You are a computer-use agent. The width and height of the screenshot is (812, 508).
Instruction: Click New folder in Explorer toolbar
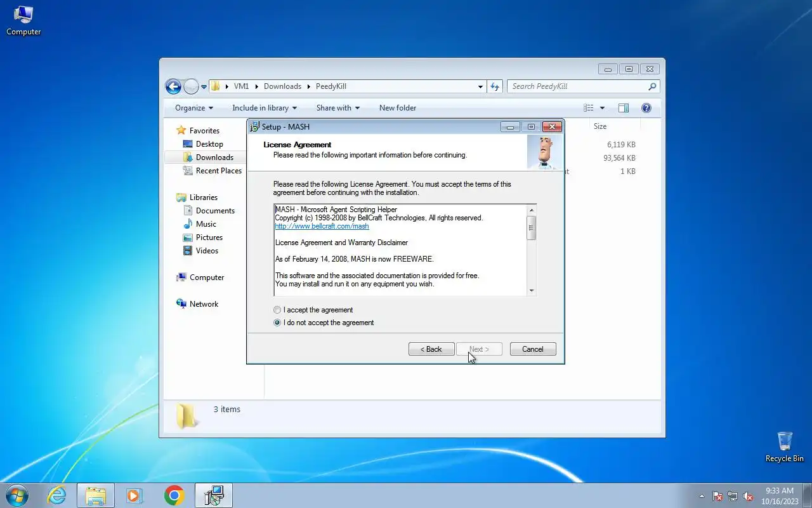click(398, 108)
